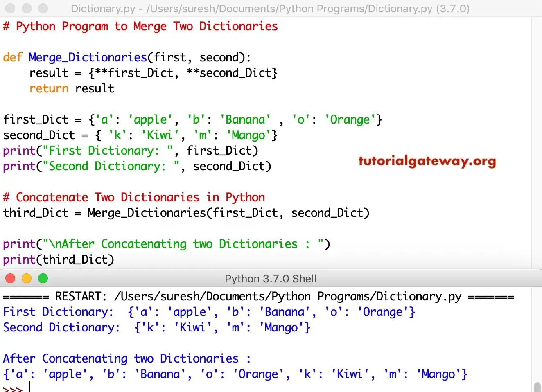Click the 'Second Dictionary:' shell output line

click(157, 328)
